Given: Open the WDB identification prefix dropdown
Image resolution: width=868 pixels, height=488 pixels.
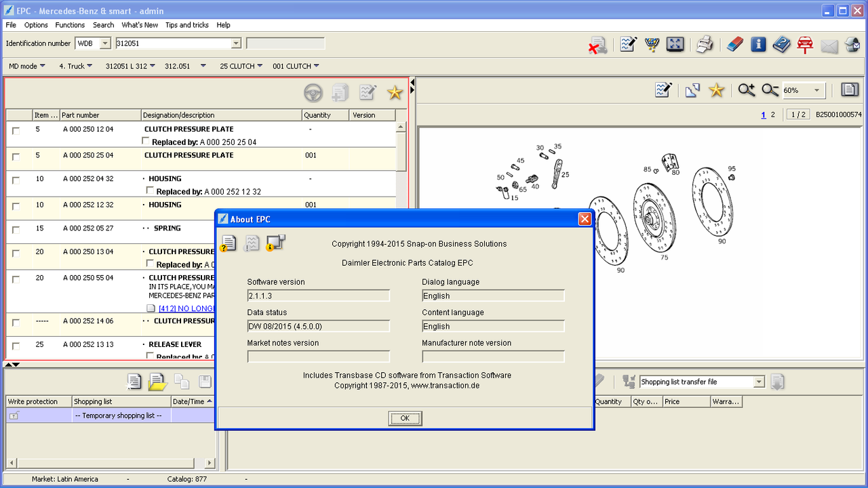Looking at the screenshot, I should [105, 43].
